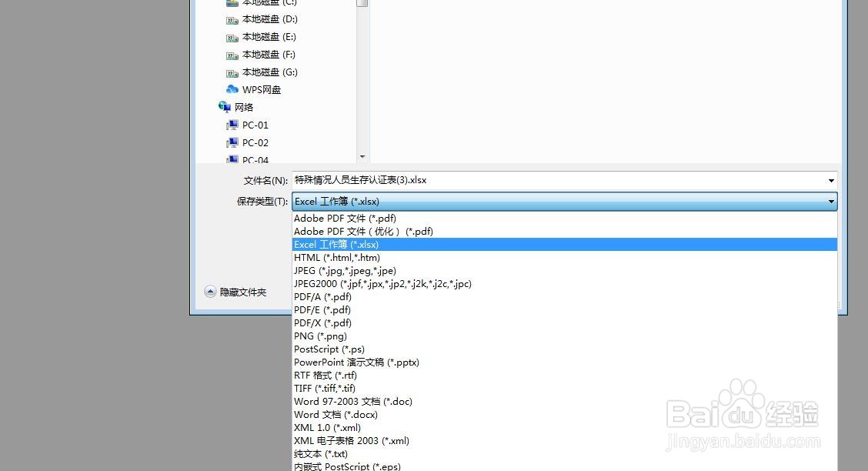Image resolution: width=868 pixels, height=471 pixels.
Task: Click the navigation pane scrollbar thumb
Action: tap(362, 3)
